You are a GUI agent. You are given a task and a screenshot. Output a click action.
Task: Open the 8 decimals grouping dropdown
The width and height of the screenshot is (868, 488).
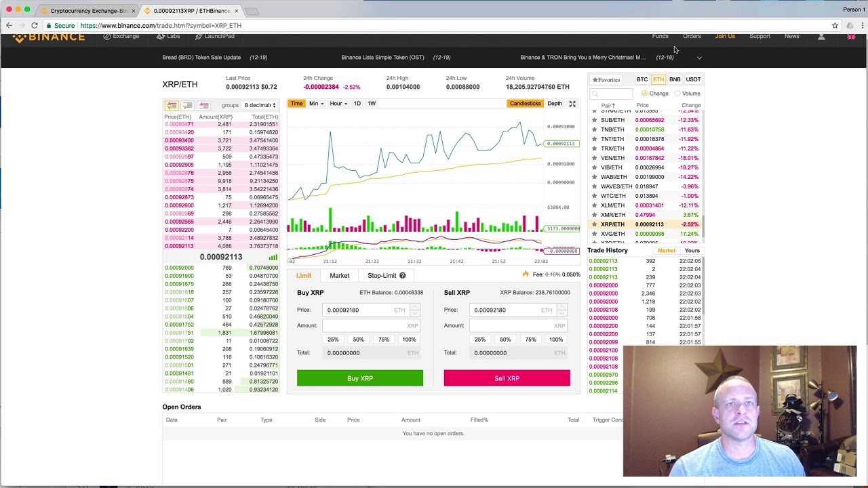coord(260,105)
